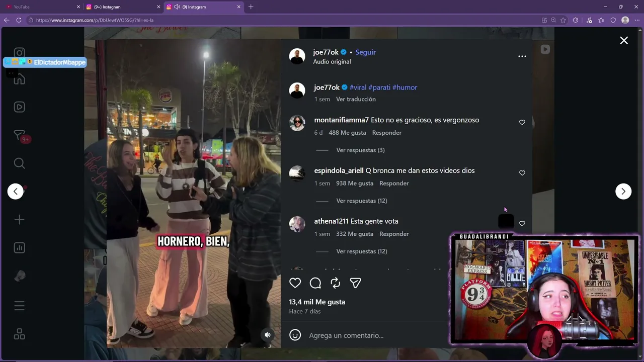The width and height of the screenshot is (644, 362).
Task: Mute the reel audio
Action: point(268,335)
